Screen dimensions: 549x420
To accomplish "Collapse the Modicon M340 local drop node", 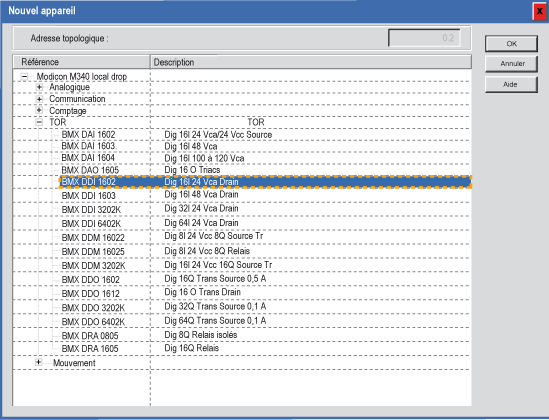I will coord(24,76).
